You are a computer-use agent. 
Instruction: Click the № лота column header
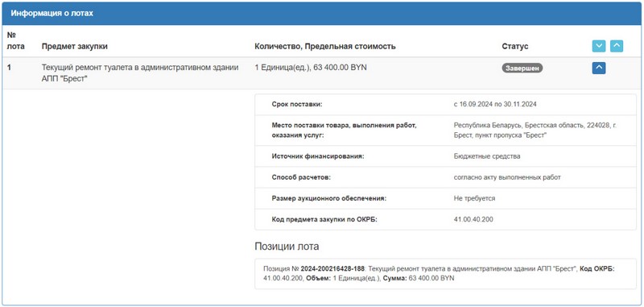pyautogui.click(x=15, y=40)
